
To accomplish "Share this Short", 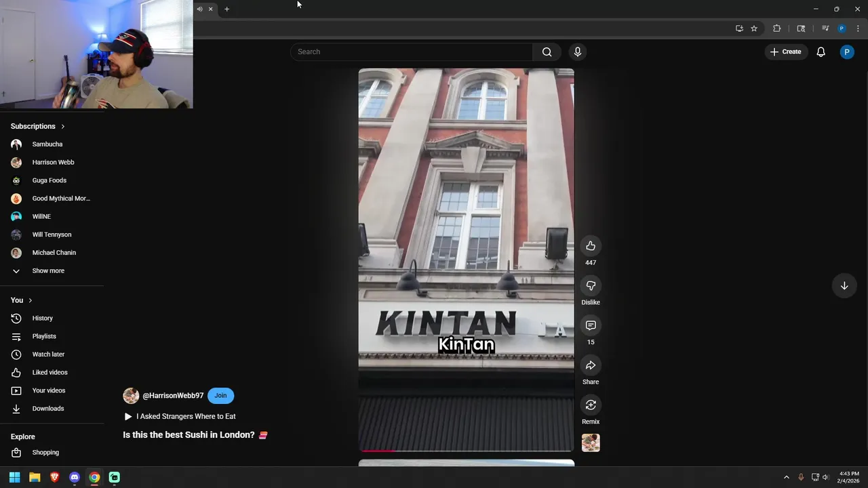I will click(x=591, y=365).
